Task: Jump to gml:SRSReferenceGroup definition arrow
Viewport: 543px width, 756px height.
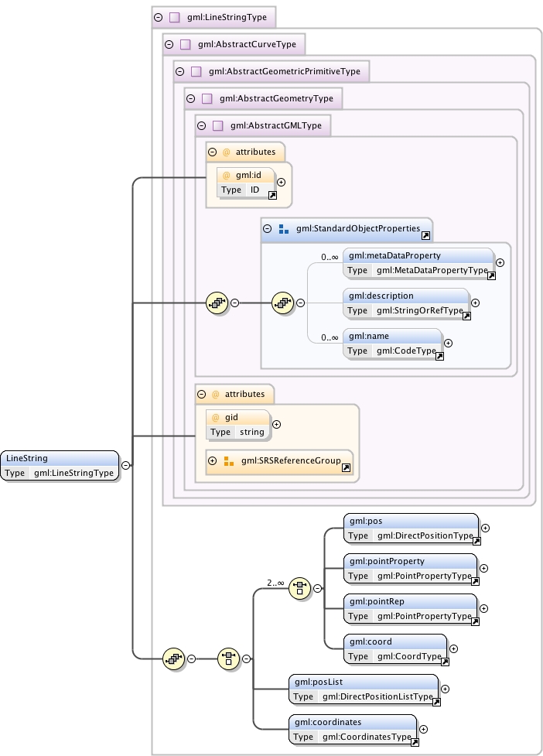Action: pyautogui.click(x=346, y=467)
